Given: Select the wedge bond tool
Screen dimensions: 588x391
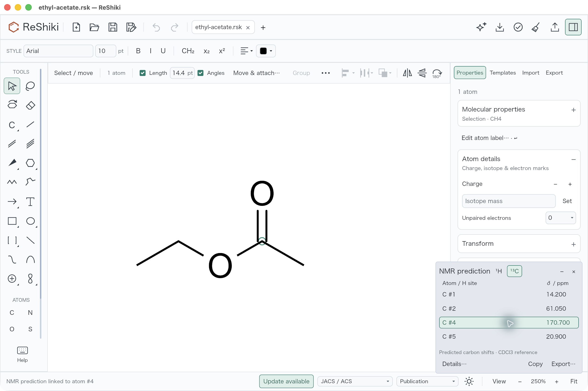Looking at the screenshot, I should (12, 163).
